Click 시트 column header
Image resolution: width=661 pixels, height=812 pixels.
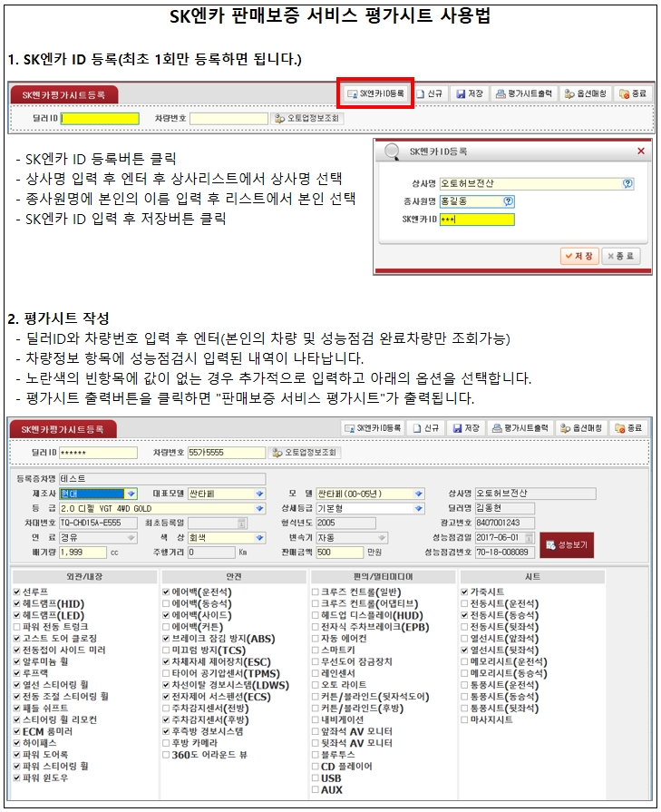point(532,577)
